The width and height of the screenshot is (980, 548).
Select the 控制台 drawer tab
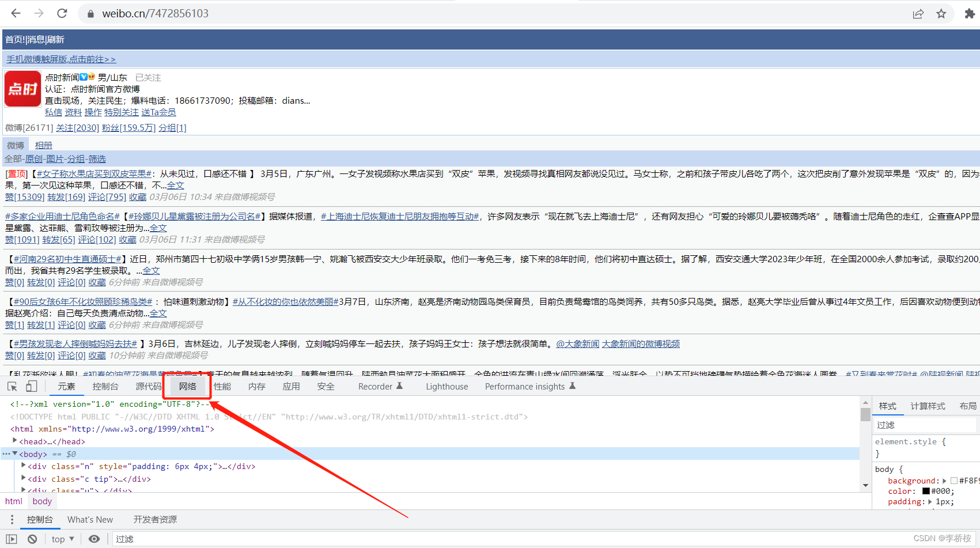[x=40, y=520]
